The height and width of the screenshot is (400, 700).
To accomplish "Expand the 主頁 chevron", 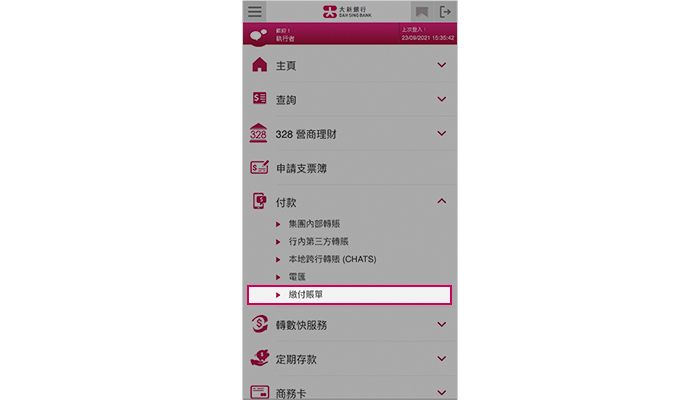I will [x=442, y=65].
